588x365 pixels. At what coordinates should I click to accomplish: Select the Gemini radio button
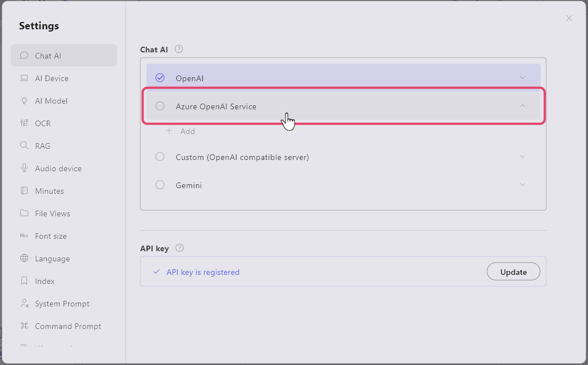click(x=160, y=185)
